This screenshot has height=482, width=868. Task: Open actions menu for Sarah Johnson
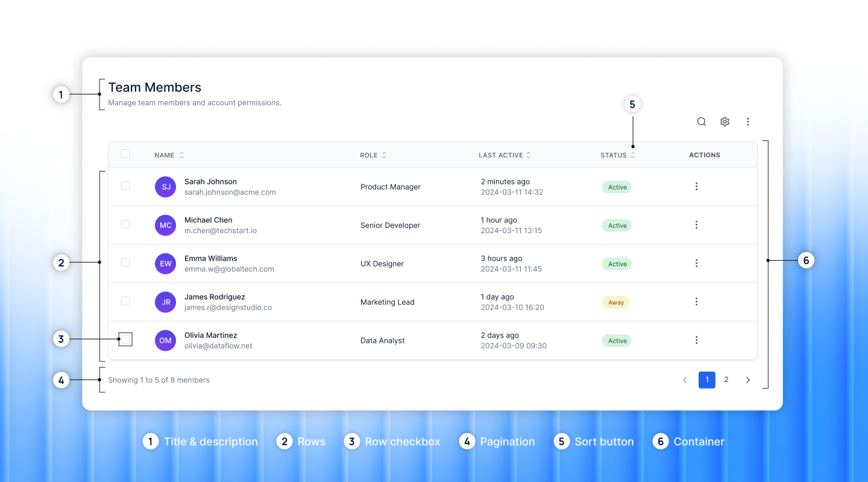click(696, 186)
